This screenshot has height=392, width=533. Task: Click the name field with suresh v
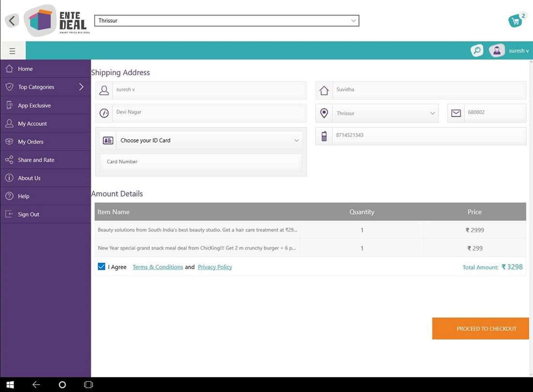click(x=209, y=90)
